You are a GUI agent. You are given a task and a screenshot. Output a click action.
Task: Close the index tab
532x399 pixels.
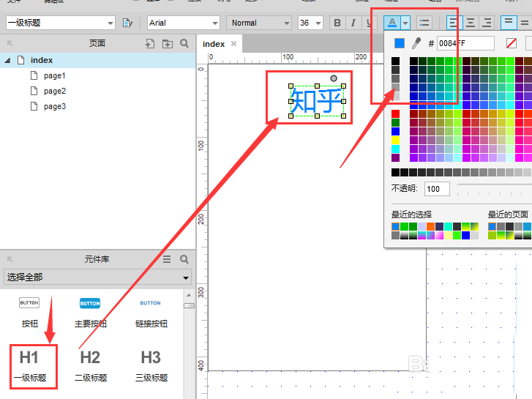point(233,43)
